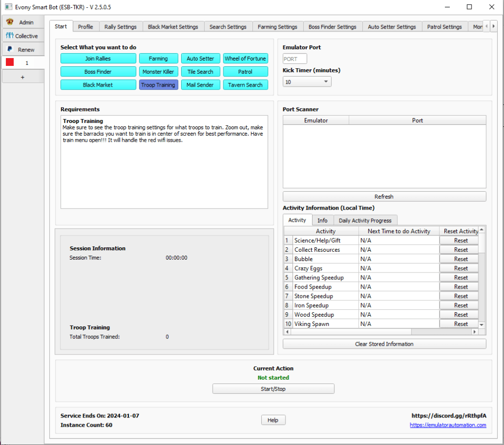Click the down arrow on activity table scrollbar
Viewport: 504px width, 445px height.
(482, 325)
